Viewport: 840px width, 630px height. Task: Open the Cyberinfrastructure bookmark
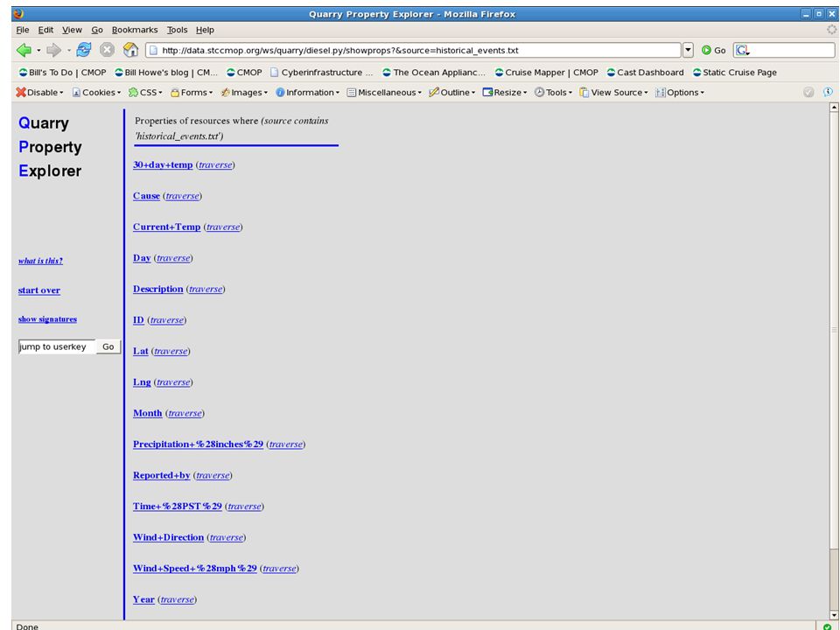click(x=321, y=73)
